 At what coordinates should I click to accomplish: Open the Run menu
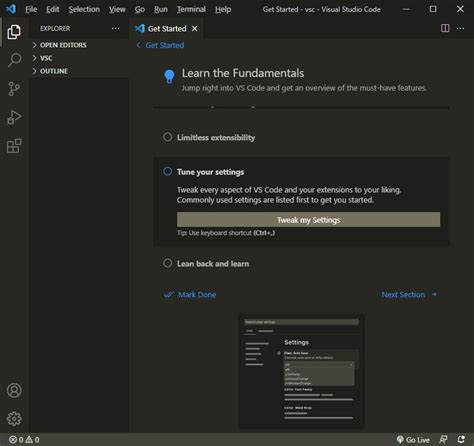tap(161, 9)
